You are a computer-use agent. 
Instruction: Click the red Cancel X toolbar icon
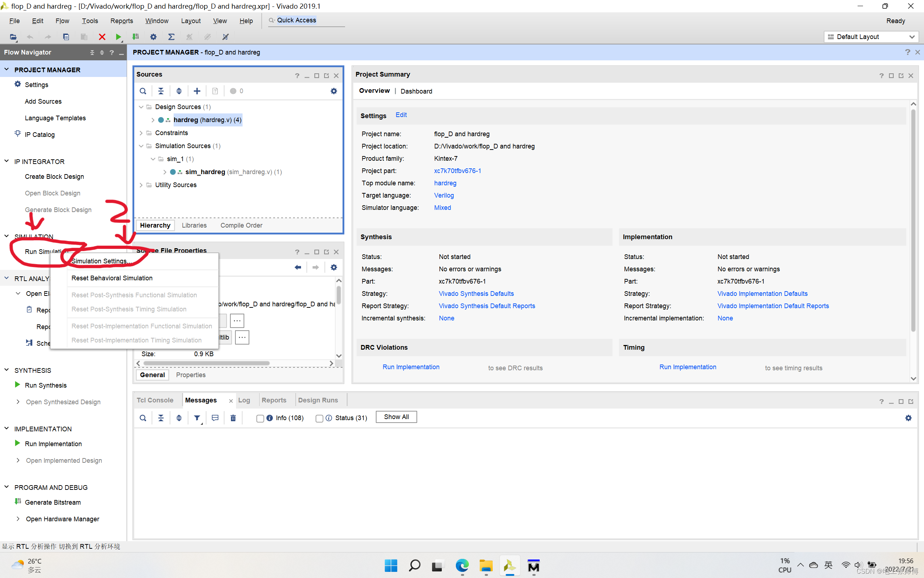coord(102,37)
